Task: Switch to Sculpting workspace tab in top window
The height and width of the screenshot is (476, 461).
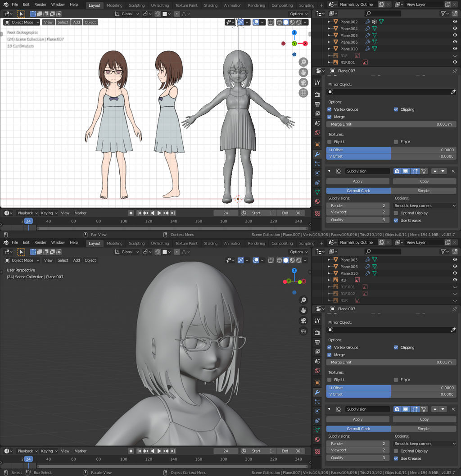Action: point(136,5)
